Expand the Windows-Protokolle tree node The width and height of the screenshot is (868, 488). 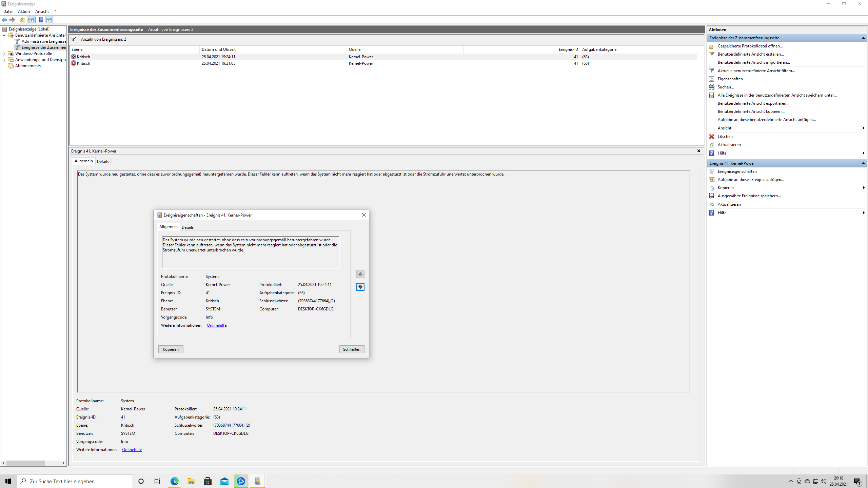4,54
